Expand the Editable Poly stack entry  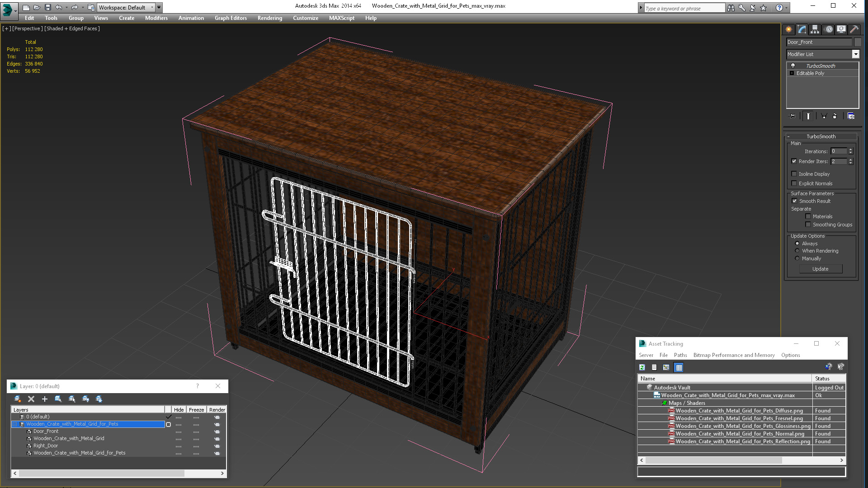(792, 73)
